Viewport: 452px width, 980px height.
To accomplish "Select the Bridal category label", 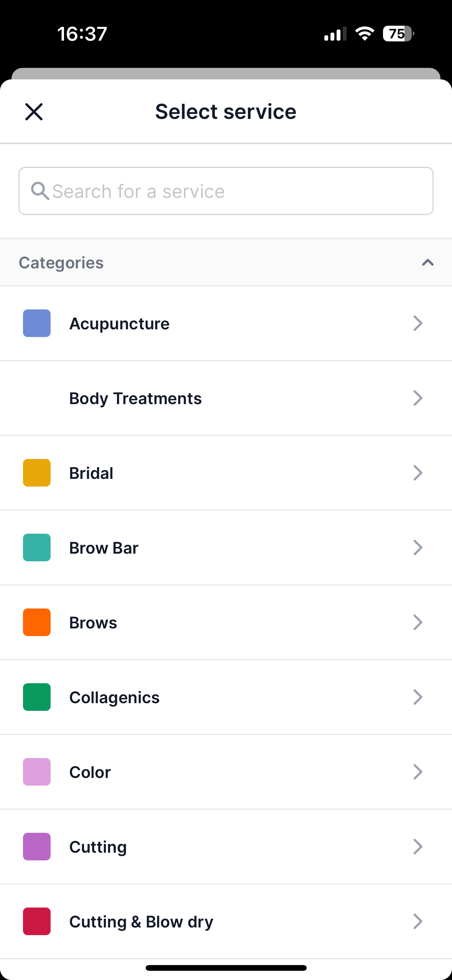I will tap(91, 473).
